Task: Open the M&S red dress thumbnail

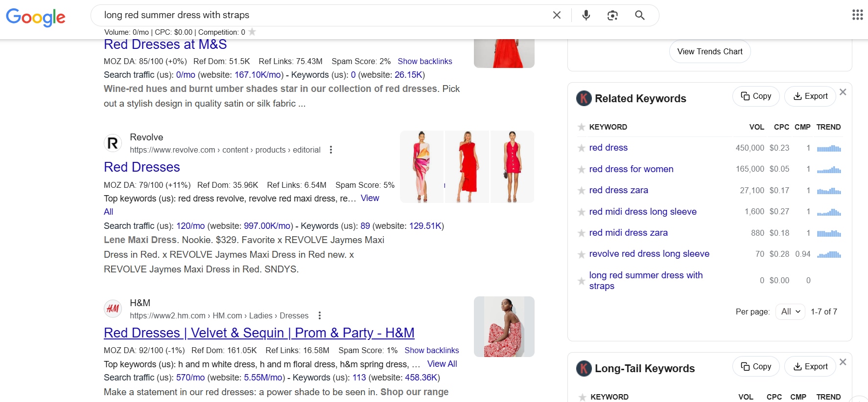Action: coord(504,53)
